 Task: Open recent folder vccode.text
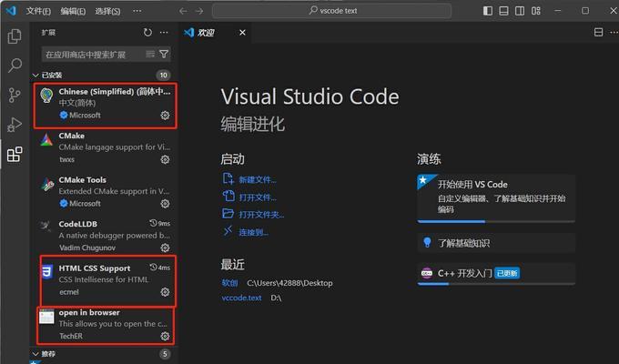(241, 298)
